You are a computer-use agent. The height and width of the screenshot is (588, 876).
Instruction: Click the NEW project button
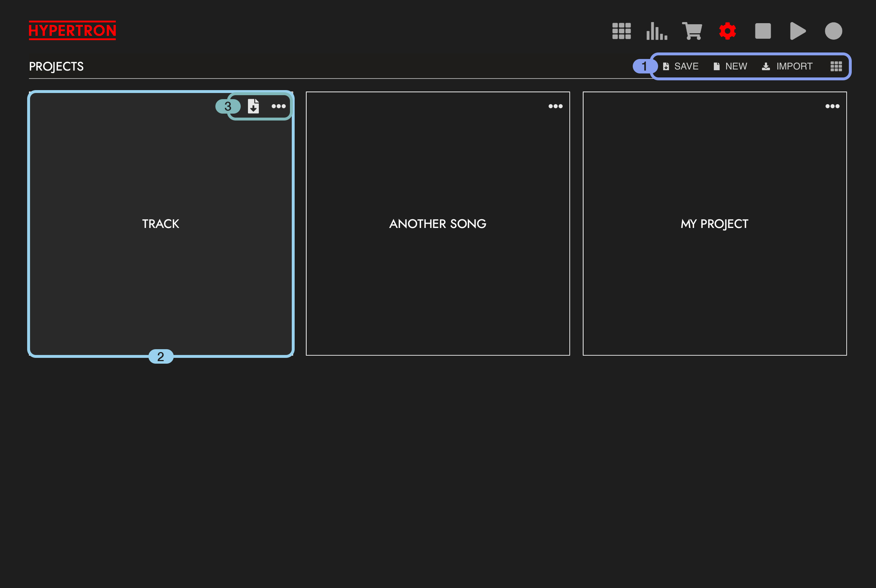click(730, 66)
